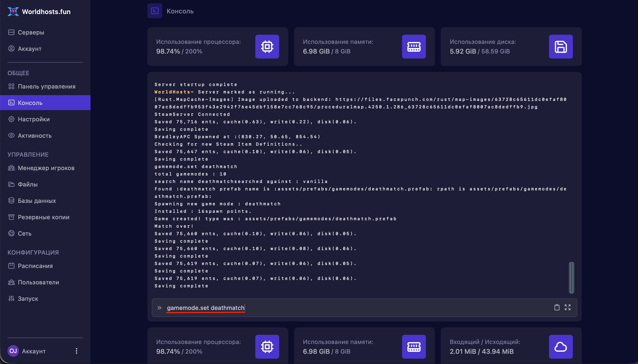Click the facepunch map image URL line
638x364 pixels.
360,103
